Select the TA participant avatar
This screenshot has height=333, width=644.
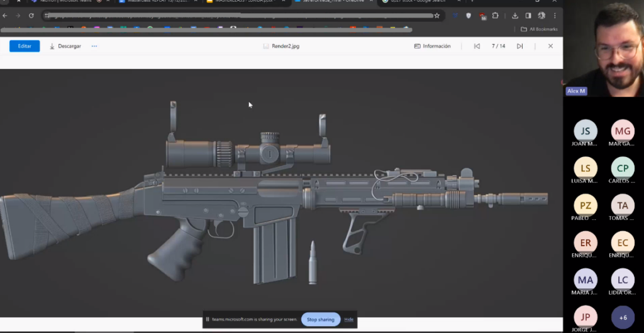pos(623,205)
